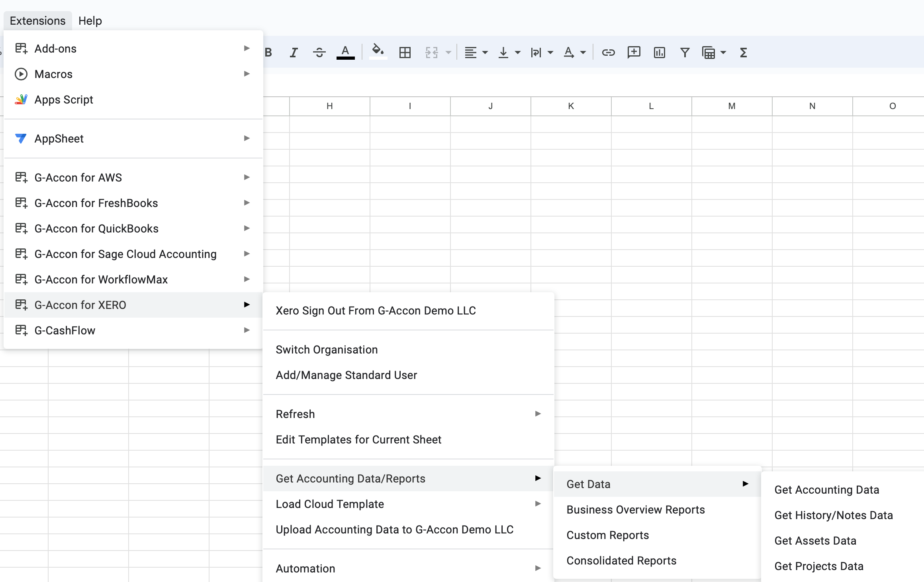Choose Get Accounting Data
Viewport: 924px width, 582px height.
[843, 490]
